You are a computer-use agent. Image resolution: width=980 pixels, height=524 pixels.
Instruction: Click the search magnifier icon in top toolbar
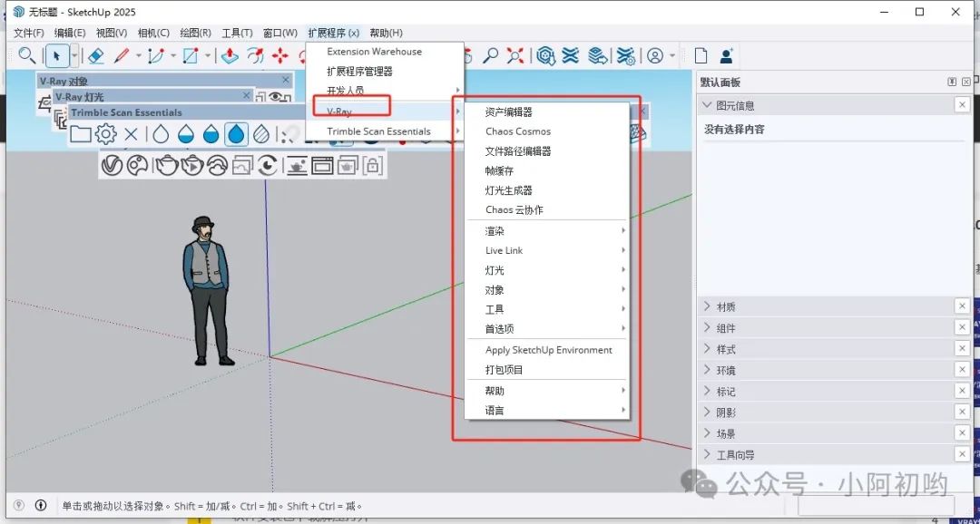coord(26,55)
